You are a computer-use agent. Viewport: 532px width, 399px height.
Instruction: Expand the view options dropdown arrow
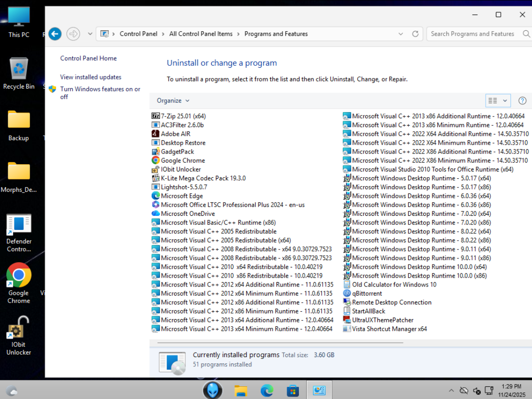point(505,101)
